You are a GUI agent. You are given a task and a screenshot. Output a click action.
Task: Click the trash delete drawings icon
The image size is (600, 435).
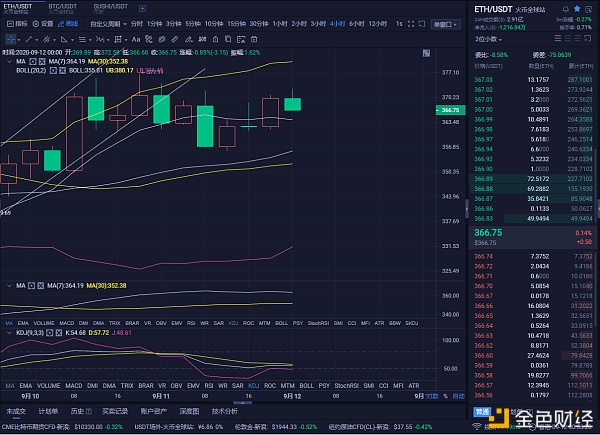(254, 39)
